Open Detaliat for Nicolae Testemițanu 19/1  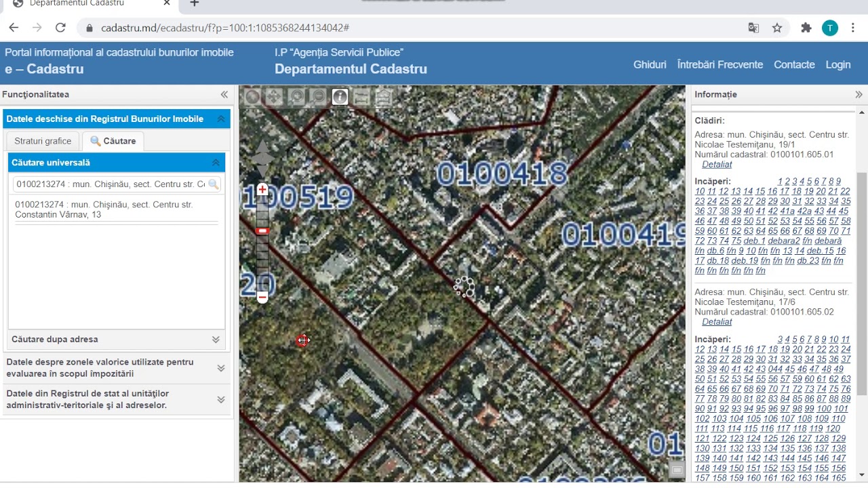point(717,165)
